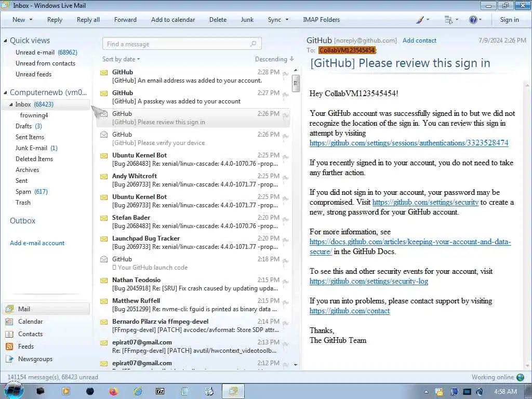Click Add e-mail account link

coord(37,243)
